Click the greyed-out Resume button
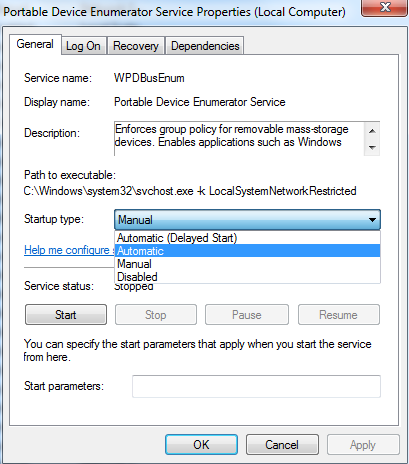Viewport: 409px width, 464px height. pos(339,314)
